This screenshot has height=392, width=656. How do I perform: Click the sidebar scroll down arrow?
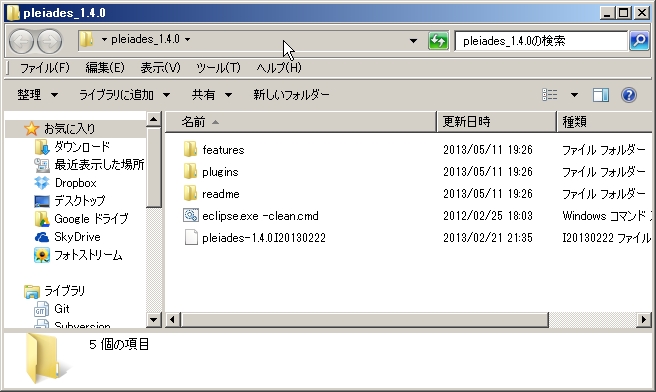pyautogui.click(x=154, y=320)
